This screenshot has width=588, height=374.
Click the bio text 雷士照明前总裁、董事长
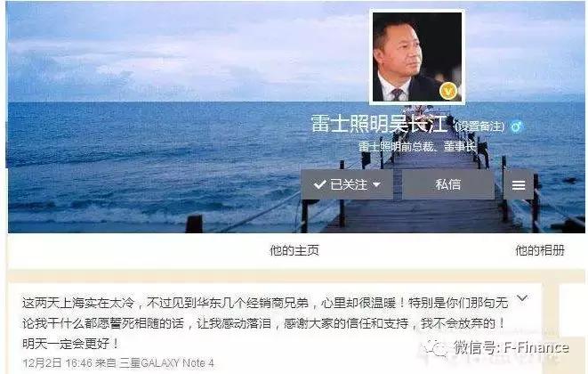click(x=417, y=146)
